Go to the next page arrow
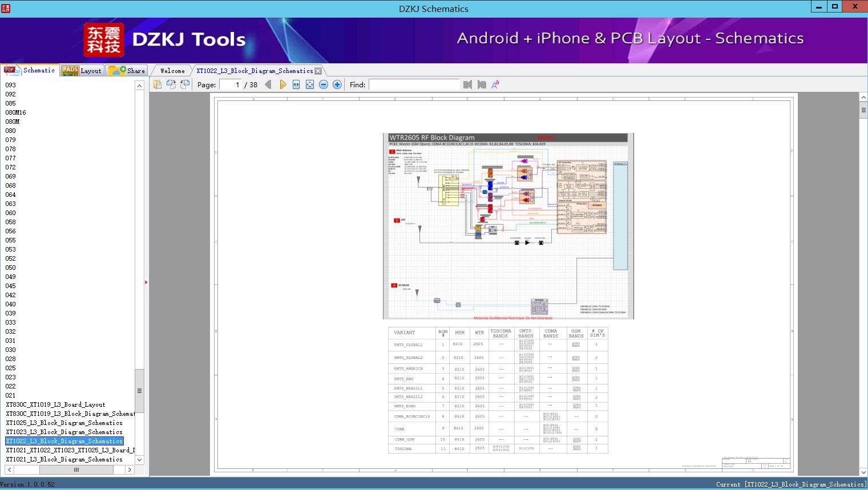Viewport: 868px width, 490px height. [283, 84]
